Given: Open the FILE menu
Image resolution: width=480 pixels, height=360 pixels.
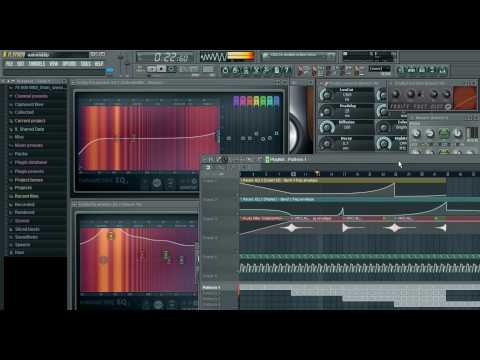Looking at the screenshot, I should click(x=9, y=63).
